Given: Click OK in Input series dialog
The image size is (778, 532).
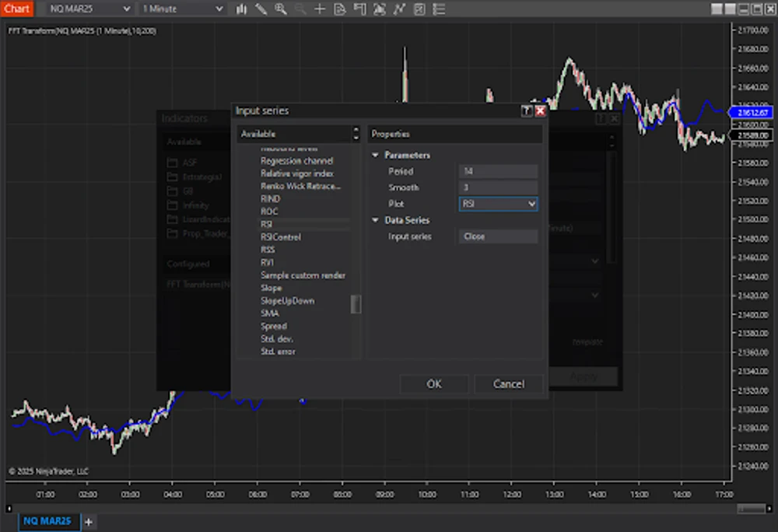Looking at the screenshot, I should [434, 383].
